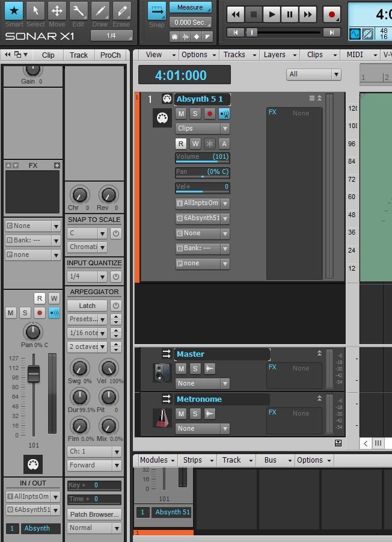The height and width of the screenshot is (542, 392).
Task: Expand the 1/16 note arpeggiator rate dropdown
Action: coord(88,333)
